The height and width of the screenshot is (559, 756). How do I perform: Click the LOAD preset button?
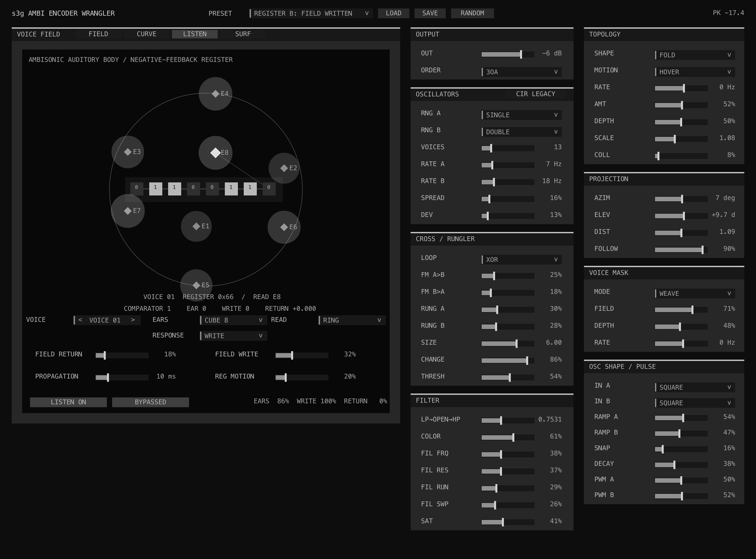(394, 13)
